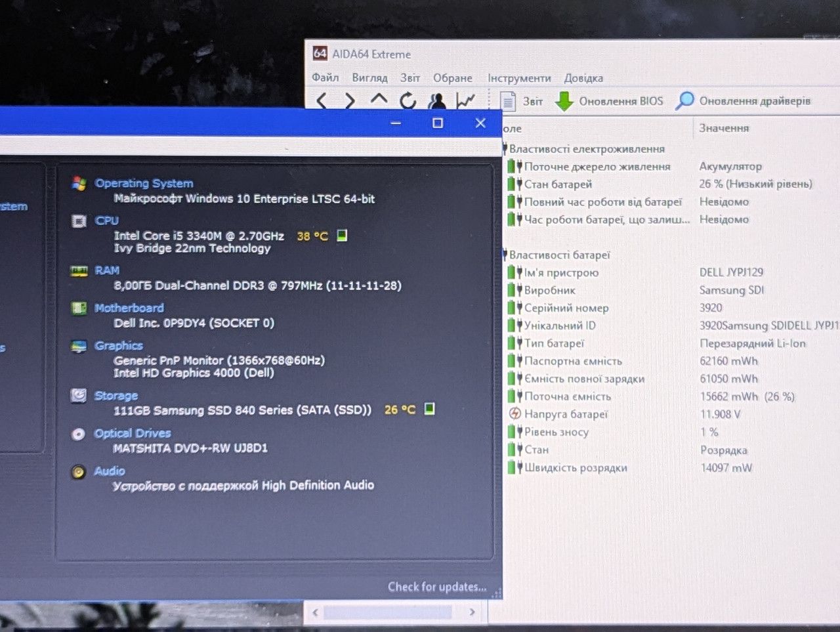Click the Optical Drives disc icon
Screen dimensions: 840x632
click(78, 434)
